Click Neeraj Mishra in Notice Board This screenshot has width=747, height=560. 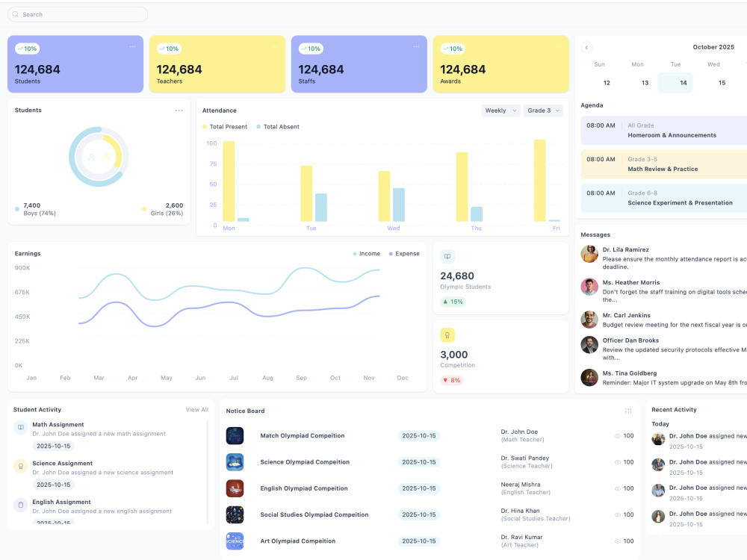[x=520, y=485]
